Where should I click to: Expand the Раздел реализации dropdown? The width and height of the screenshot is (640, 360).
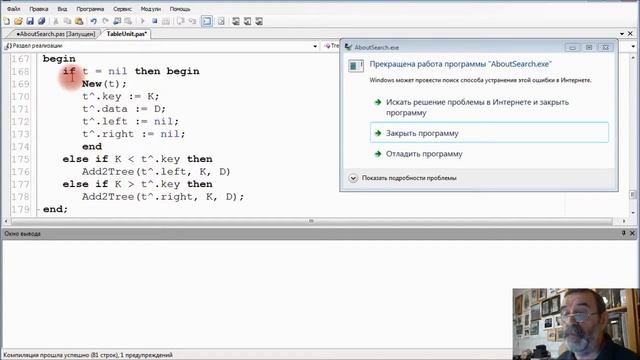pyautogui.click(x=315, y=46)
